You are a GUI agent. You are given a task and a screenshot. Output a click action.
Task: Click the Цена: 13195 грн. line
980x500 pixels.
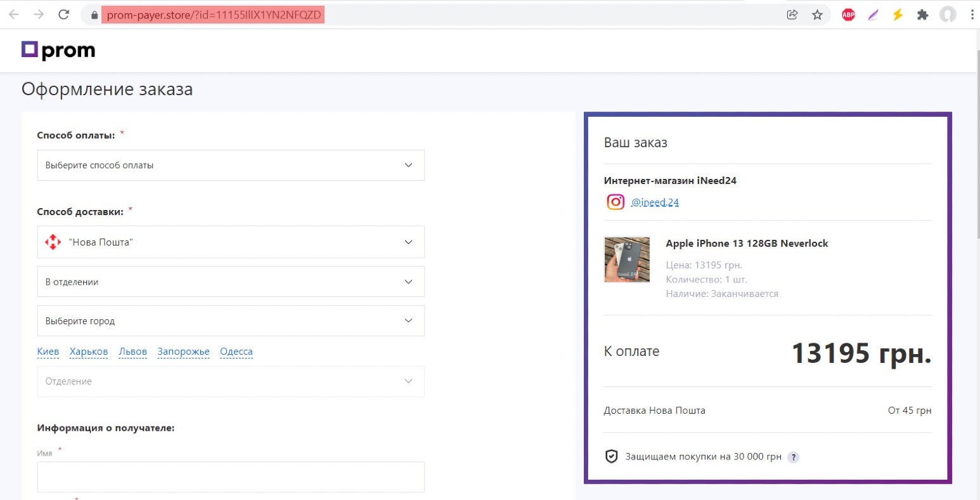point(704,265)
